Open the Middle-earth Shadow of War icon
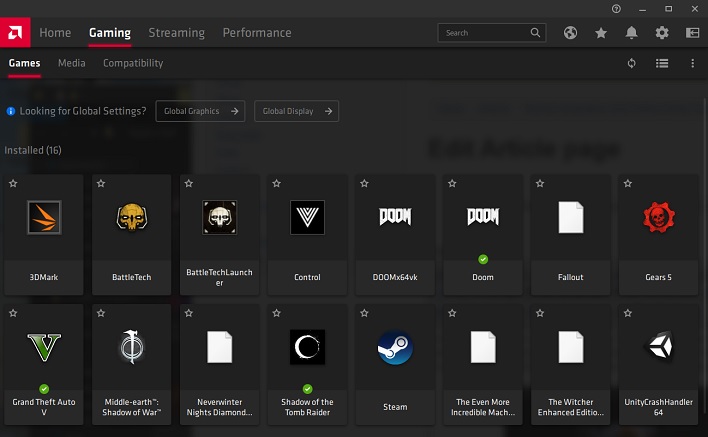The width and height of the screenshot is (708, 437). (x=132, y=347)
